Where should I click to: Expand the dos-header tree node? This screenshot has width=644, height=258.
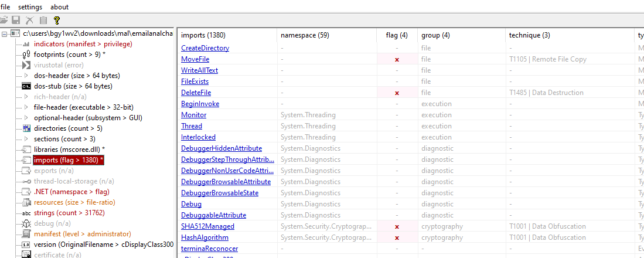point(26,76)
